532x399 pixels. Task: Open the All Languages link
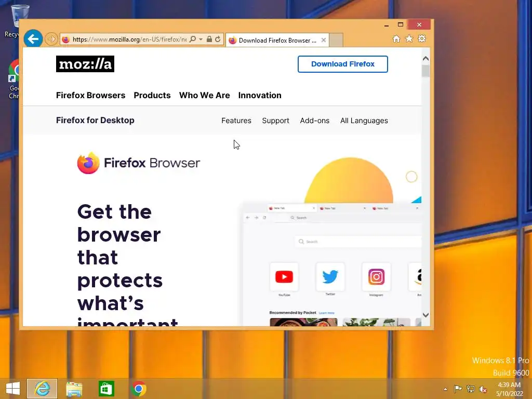tap(364, 121)
